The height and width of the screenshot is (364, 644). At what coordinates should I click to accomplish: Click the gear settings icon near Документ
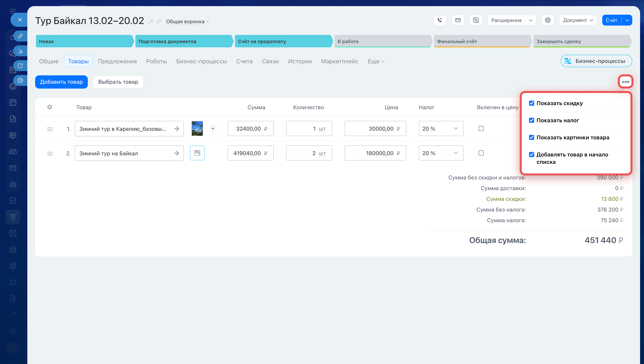pyautogui.click(x=548, y=20)
